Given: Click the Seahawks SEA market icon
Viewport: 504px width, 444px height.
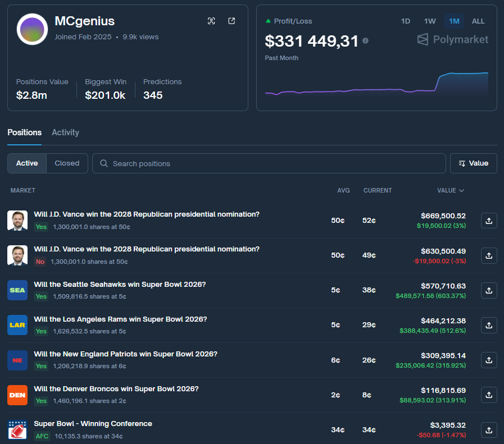Looking at the screenshot, I should click(x=17, y=290).
